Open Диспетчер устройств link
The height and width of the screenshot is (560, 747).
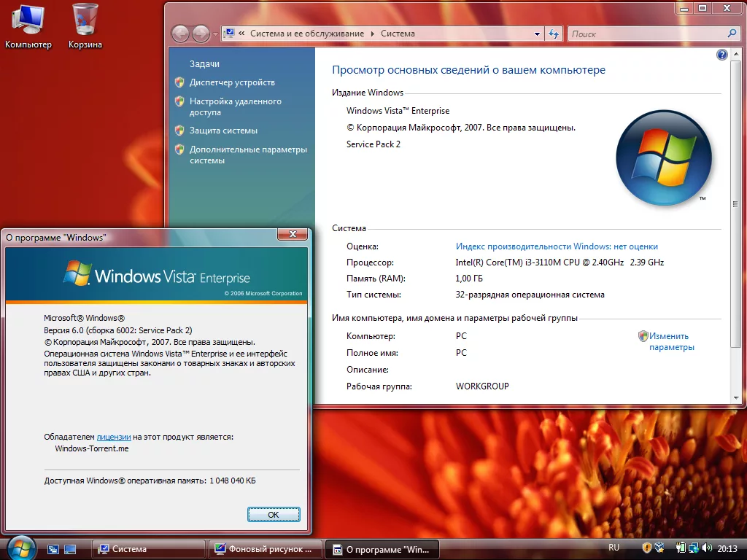232,82
